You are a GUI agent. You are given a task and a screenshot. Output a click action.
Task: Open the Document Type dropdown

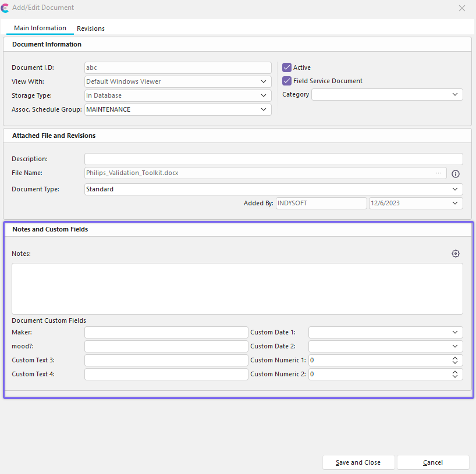[454, 189]
